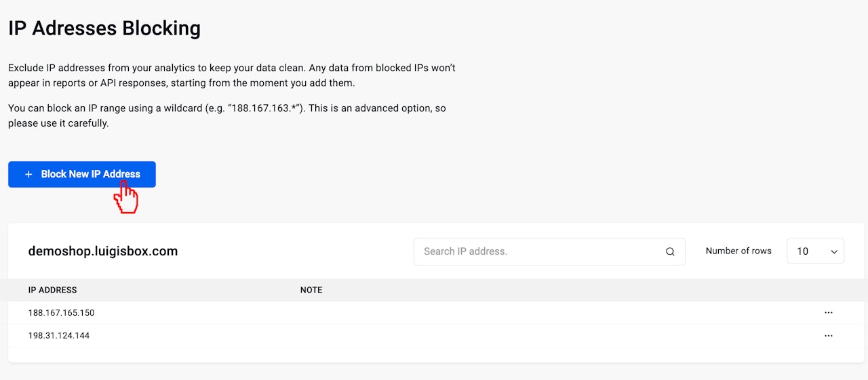Click the IP Adresses Blocking page heading
Viewport: 868px width, 380px height.
pos(104,28)
